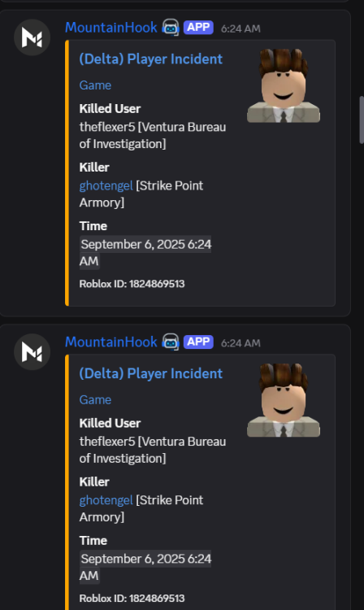Open Roblox avatar thumbnail in first embed

click(284, 85)
